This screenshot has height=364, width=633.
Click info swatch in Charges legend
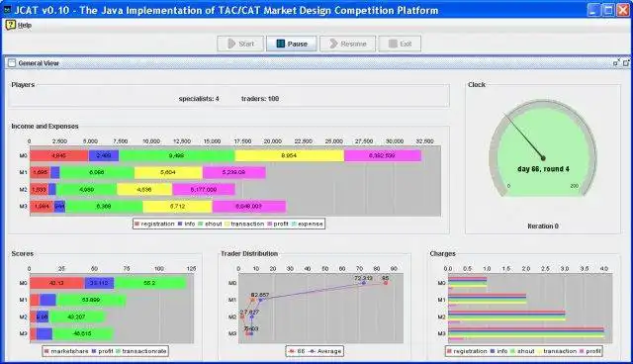[493, 351]
